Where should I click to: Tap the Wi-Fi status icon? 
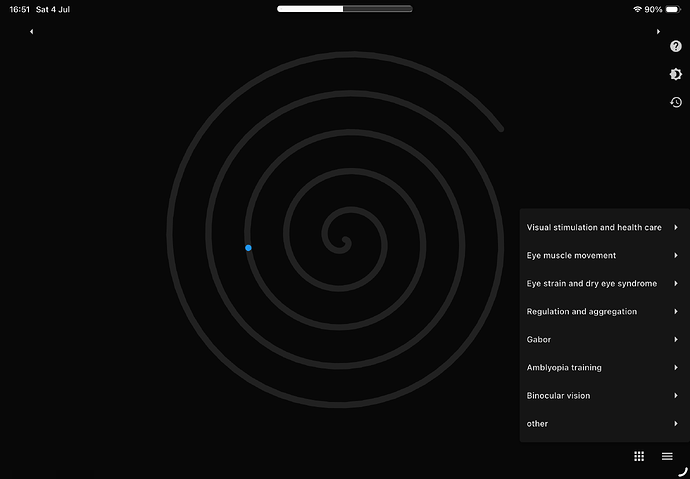(637, 9)
